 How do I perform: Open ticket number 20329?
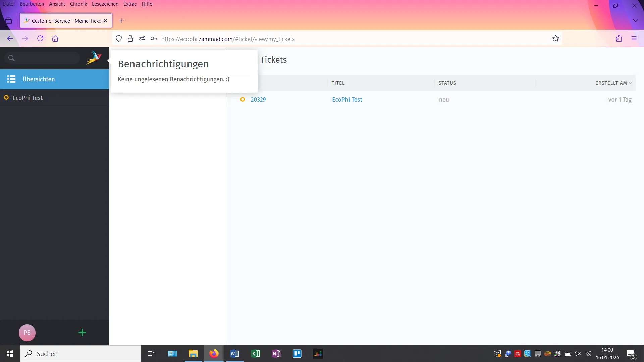pos(258,99)
